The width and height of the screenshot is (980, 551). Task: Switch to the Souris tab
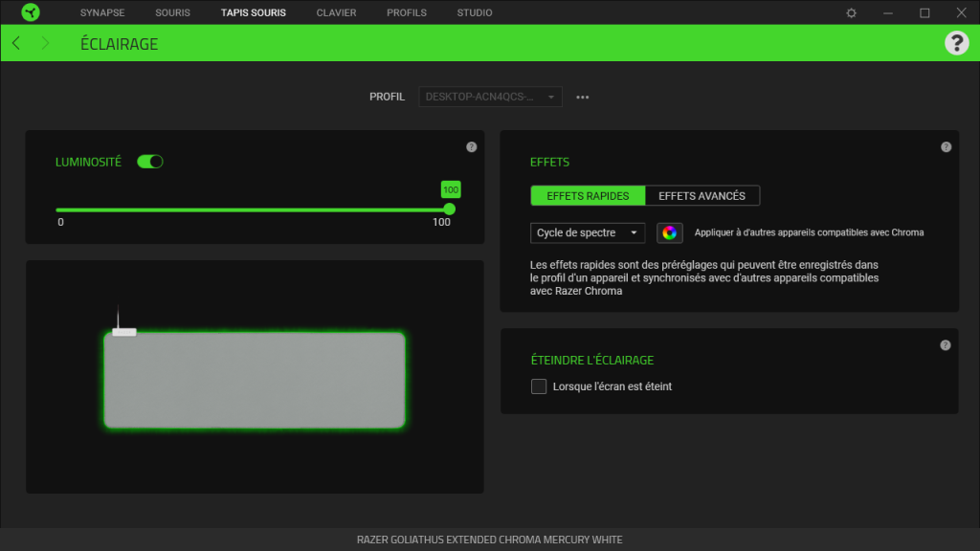tap(172, 12)
